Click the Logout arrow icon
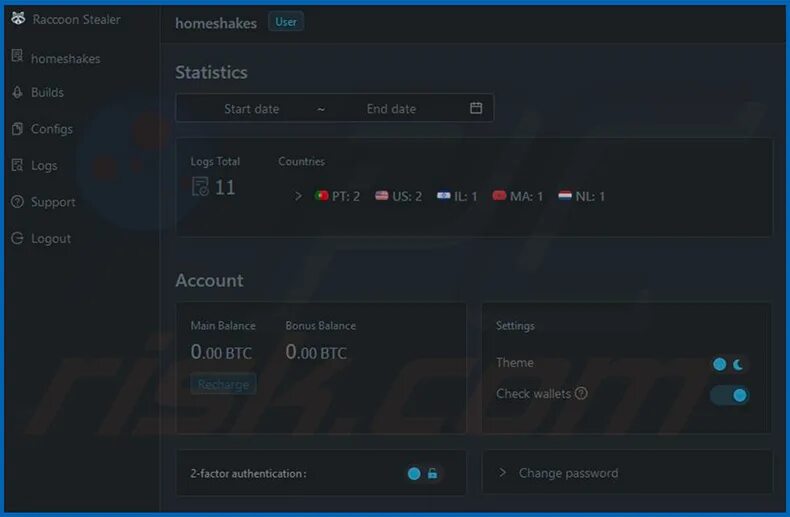This screenshot has height=517, width=790. [17, 238]
